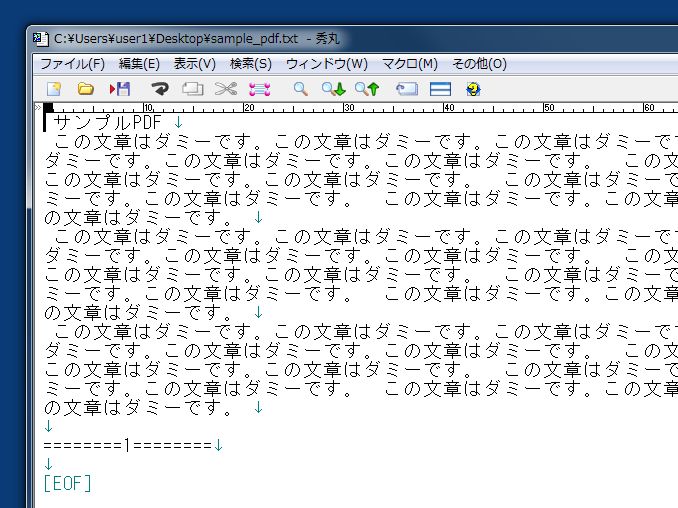Viewport: 678px width, 508px height.
Task: Open the マクロ(M) menu
Action: (x=410, y=64)
